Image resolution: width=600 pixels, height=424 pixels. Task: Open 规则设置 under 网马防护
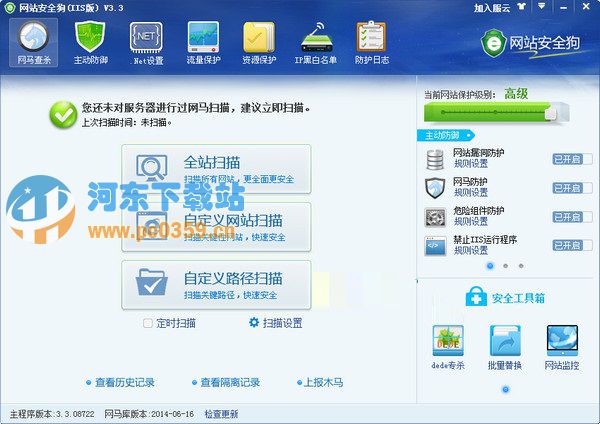coord(471,192)
